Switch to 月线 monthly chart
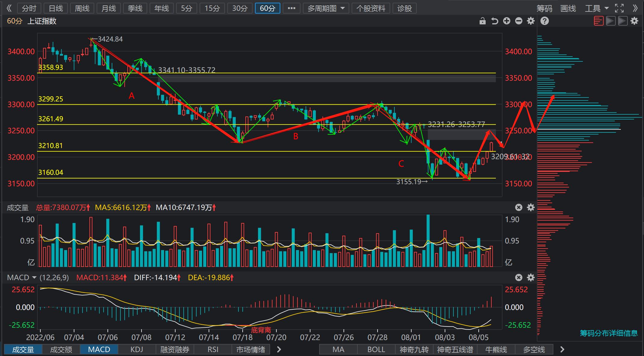This screenshot has height=356, width=644. tap(109, 8)
